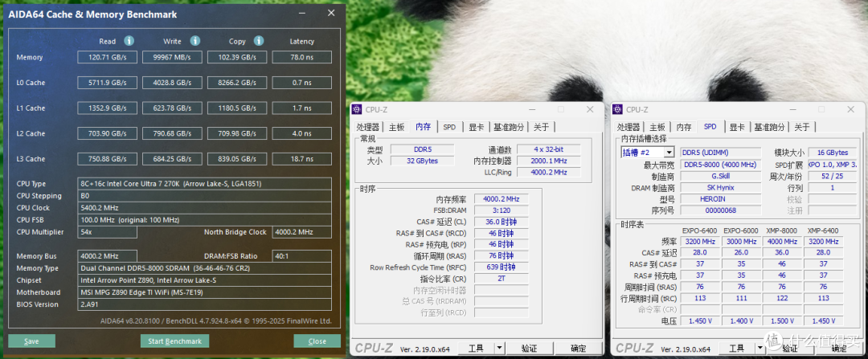This screenshot has width=868, height=359.
Task: Click the CPU-Z icon in the memory window title bar
Action: [357, 109]
